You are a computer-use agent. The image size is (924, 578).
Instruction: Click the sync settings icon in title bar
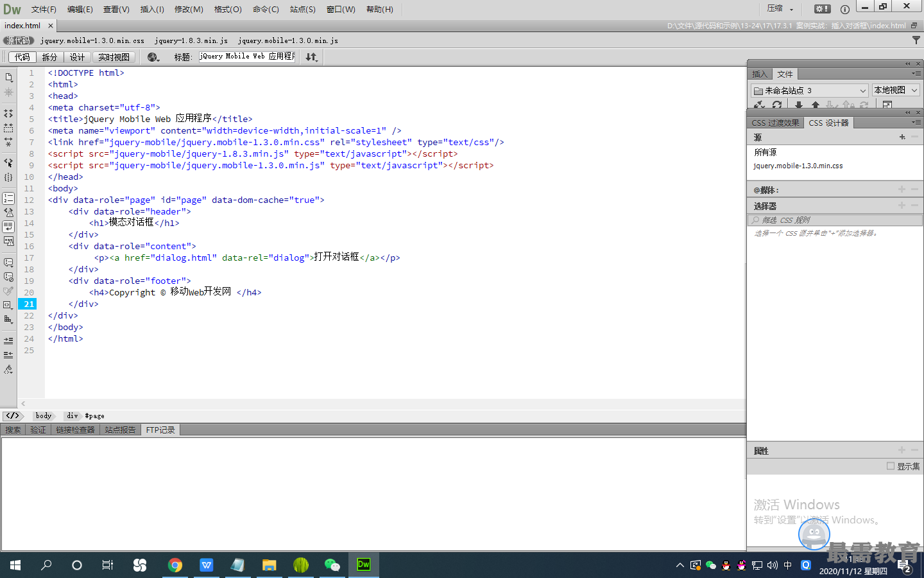[823, 9]
